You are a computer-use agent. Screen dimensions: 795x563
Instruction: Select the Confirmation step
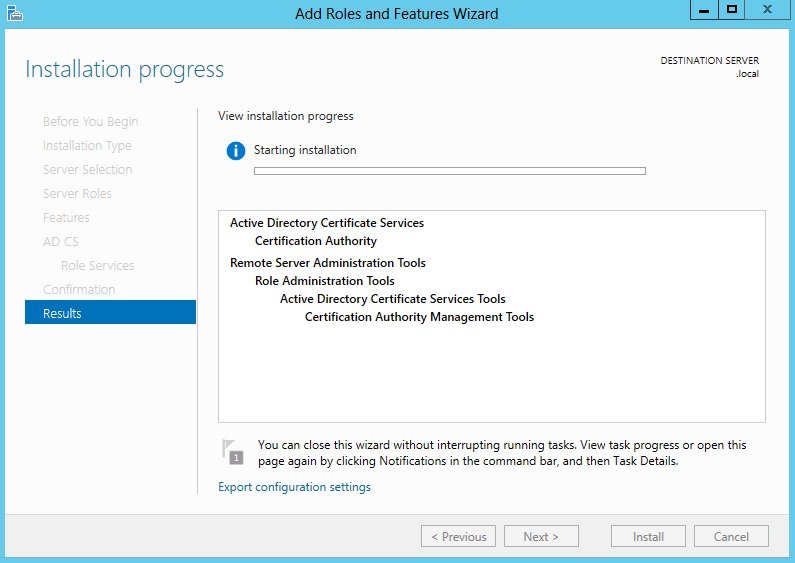79,290
